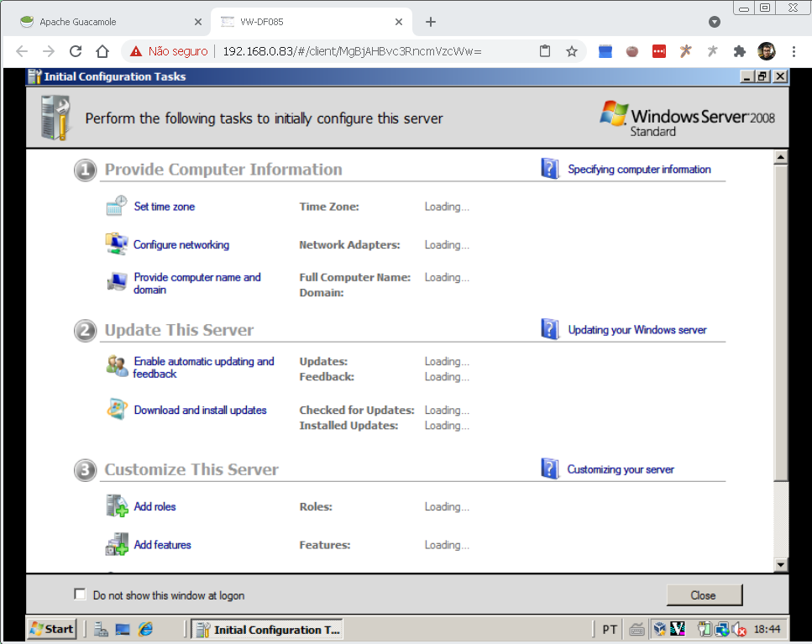Go to the browser home page

102,51
